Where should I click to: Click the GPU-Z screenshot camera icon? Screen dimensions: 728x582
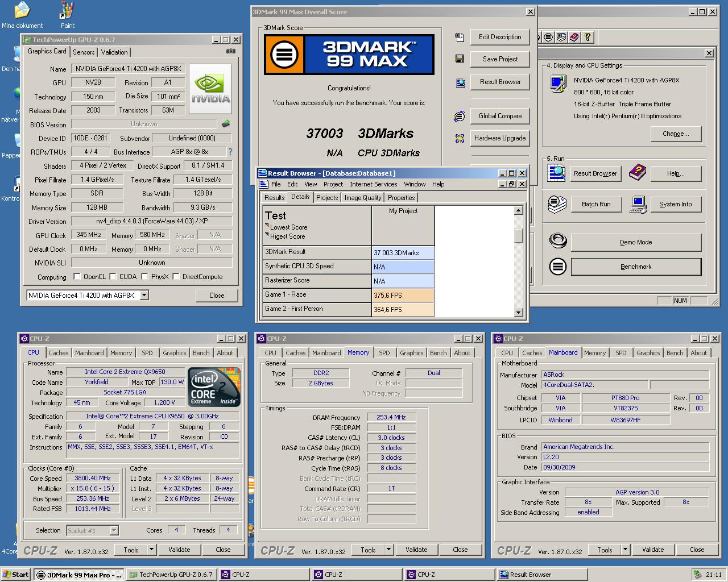point(230,51)
